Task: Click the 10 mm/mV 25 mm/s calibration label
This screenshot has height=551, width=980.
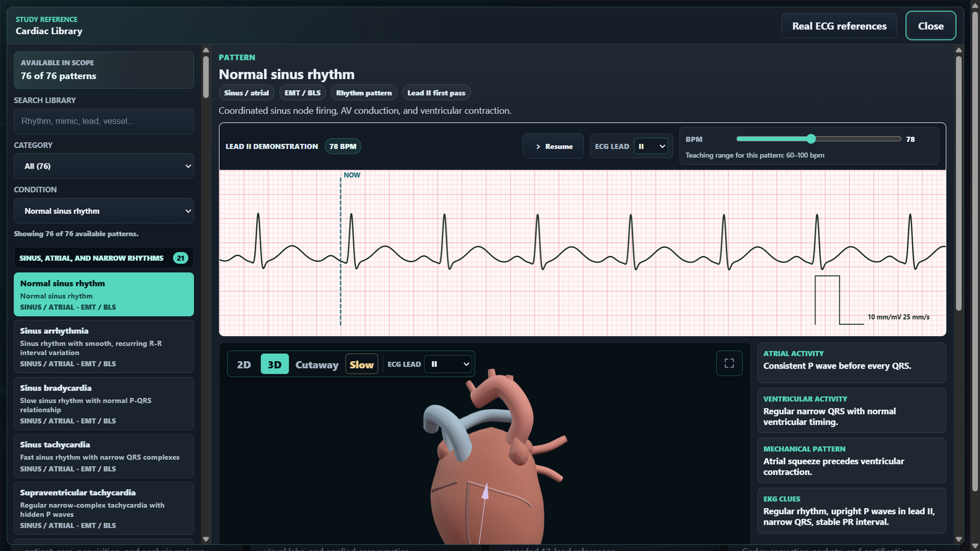Action: [899, 317]
